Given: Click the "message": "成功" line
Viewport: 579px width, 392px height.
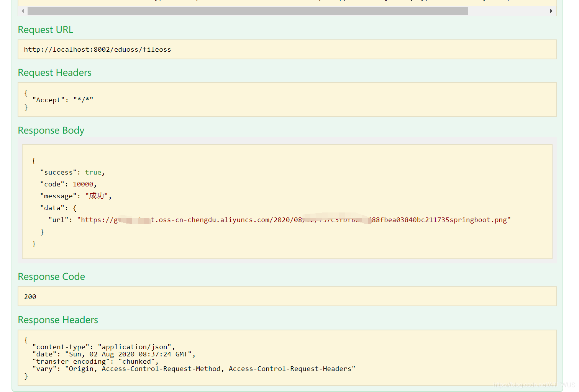Looking at the screenshot, I should (76, 196).
